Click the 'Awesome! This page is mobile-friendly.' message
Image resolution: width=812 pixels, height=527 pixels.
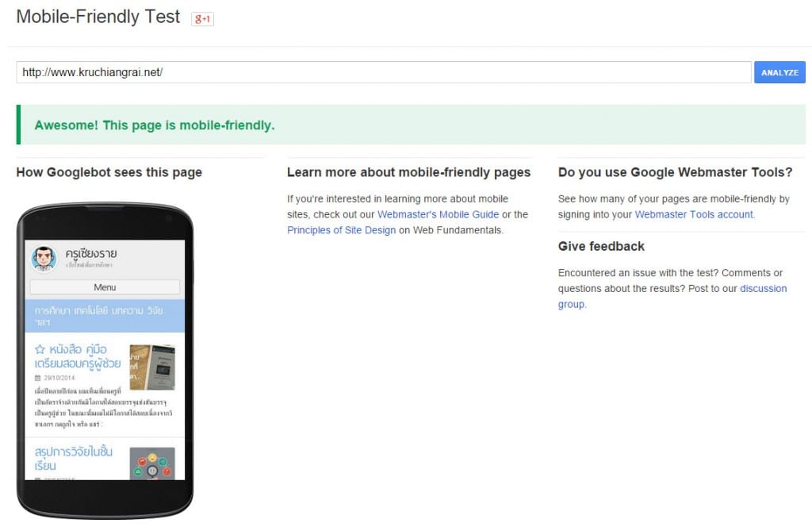coord(155,125)
